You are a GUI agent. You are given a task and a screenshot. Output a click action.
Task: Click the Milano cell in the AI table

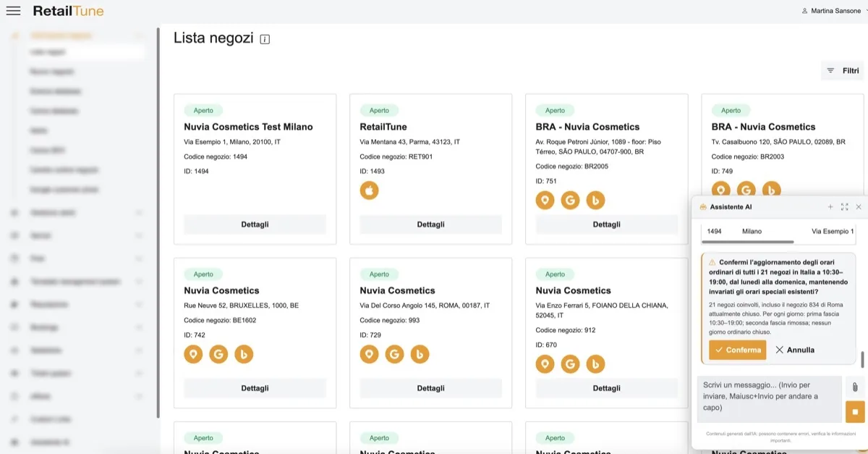click(x=752, y=231)
